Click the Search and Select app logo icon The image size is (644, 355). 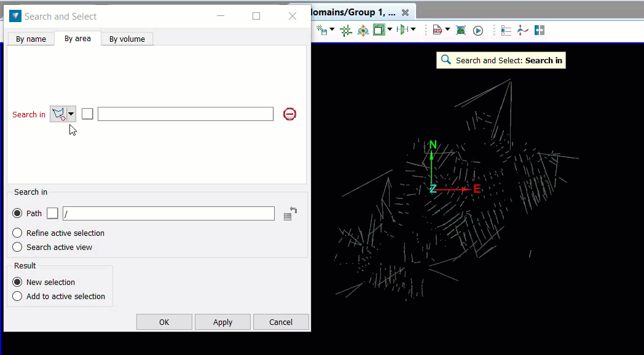click(x=15, y=16)
